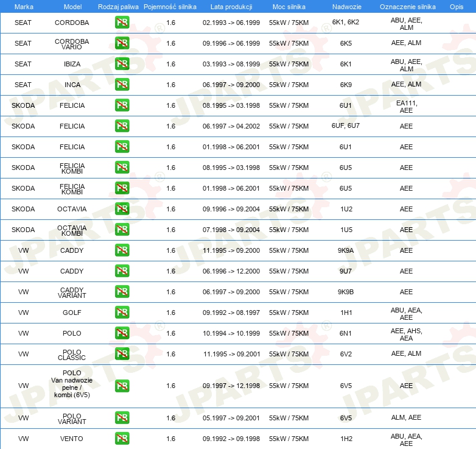Click the production dates 09.1997 -> 12.1998

coord(231,386)
